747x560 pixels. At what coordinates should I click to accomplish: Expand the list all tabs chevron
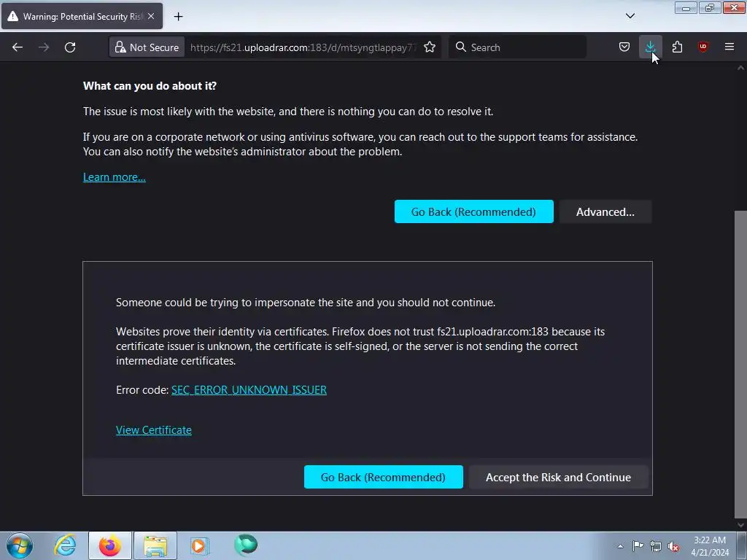(630, 16)
